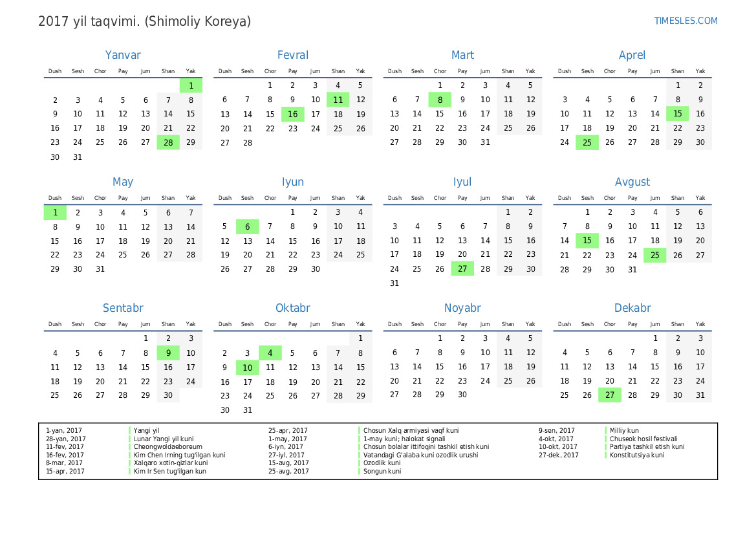The width and height of the screenshot is (756, 535).
Task: Click holiday 'Chosun Xalq armiyasi vaqf kuni'
Action: click(411, 430)
